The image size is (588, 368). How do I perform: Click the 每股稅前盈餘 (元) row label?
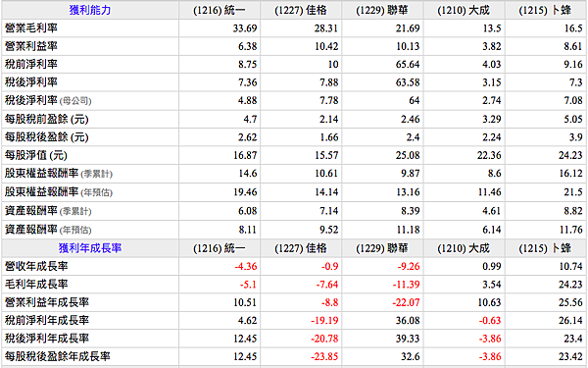click(x=46, y=119)
